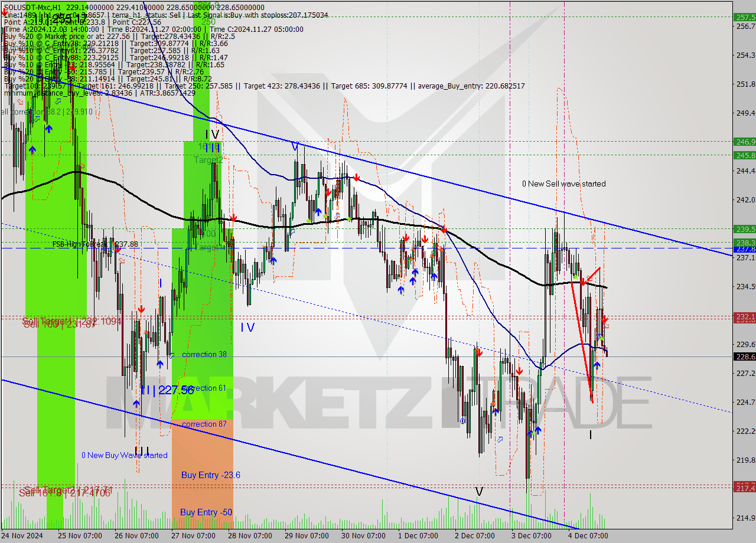This screenshot has width=756, height=543.
Task: Click the green 239.5 price tag
Action: point(745,229)
